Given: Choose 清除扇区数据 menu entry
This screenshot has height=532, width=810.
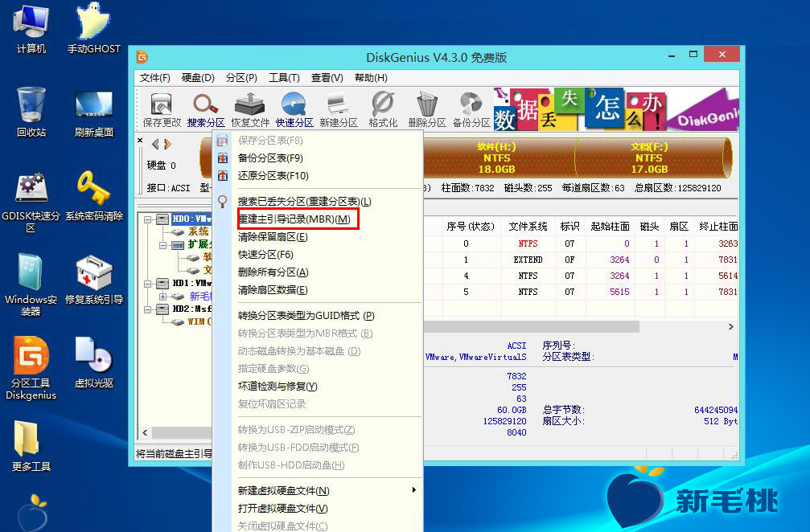Looking at the screenshot, I should tap(319, 290).
